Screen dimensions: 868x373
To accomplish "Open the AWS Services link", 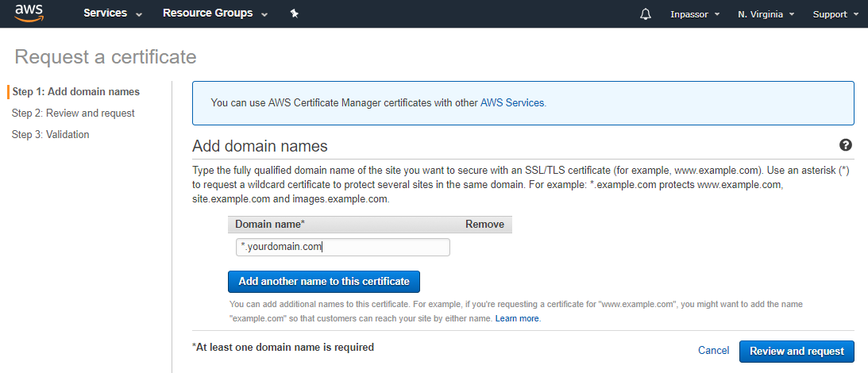I will [512, 103].
